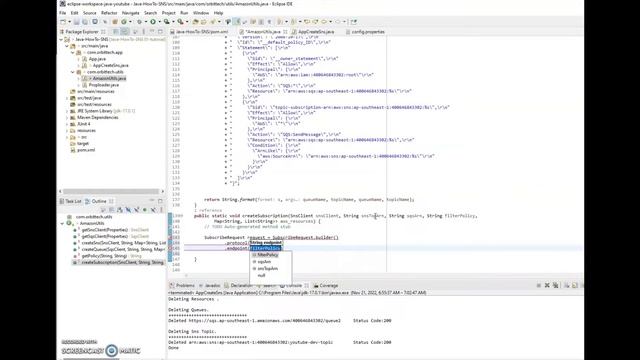Select AppCreateSns.java in Package Explorer

click(x=110, y=66)
